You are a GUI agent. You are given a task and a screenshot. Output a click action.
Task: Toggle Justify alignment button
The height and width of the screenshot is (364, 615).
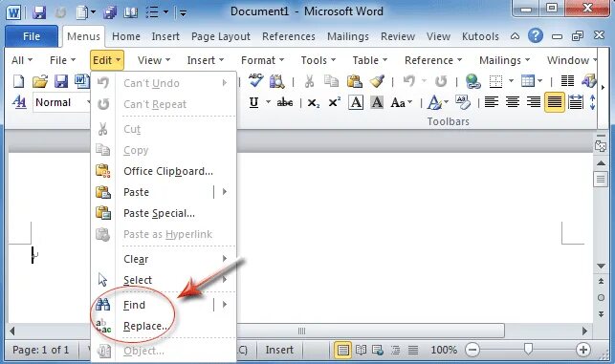pyautogui.click(x=555, y=102)
